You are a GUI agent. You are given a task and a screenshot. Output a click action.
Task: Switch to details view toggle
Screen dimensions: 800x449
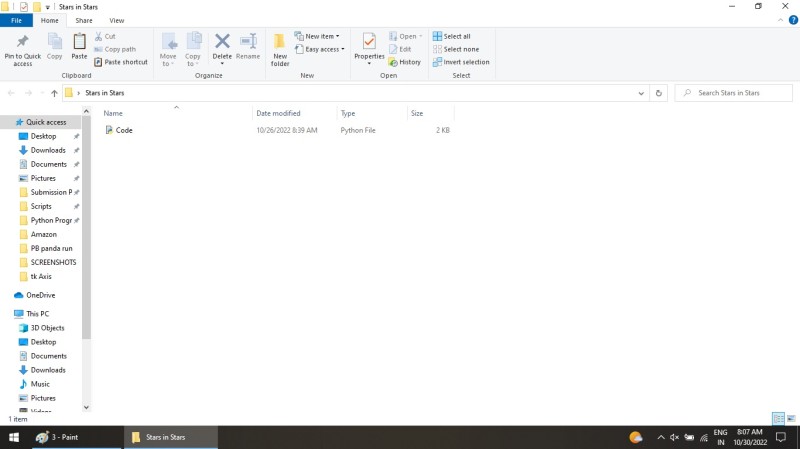click(x=778, y=418)
